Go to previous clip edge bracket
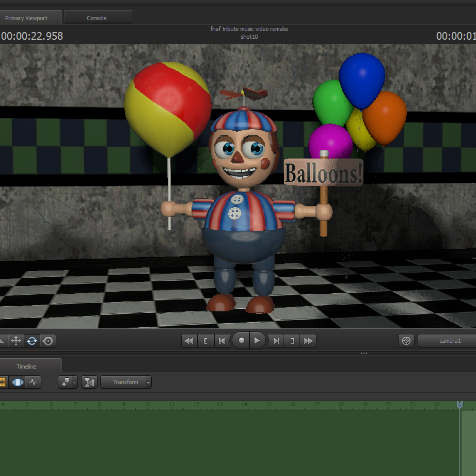 click(206, 341)
